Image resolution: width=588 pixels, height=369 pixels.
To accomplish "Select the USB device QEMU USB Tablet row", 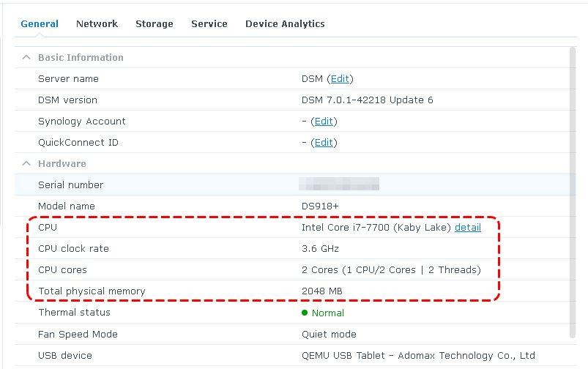I will point(417,356).
